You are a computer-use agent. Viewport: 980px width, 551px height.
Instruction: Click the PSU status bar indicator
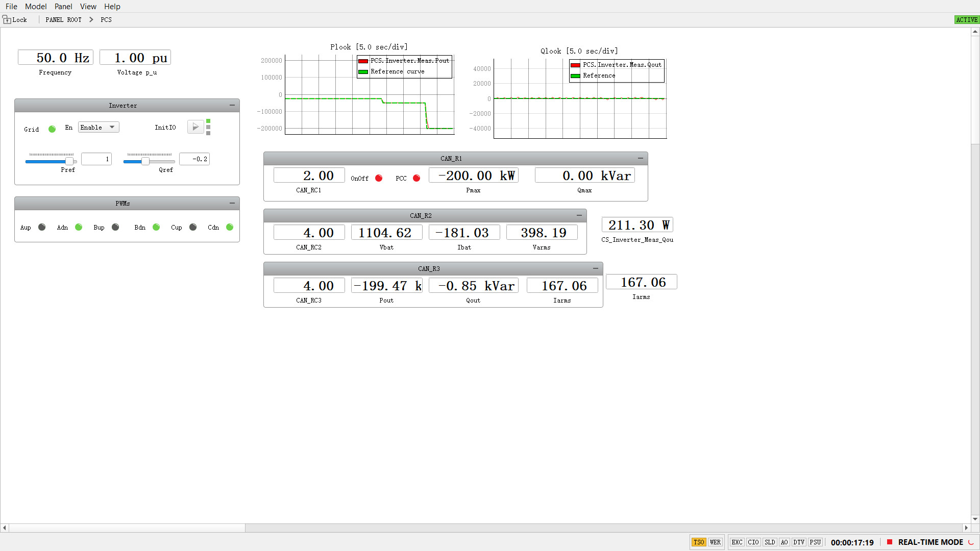pos(815,542)
